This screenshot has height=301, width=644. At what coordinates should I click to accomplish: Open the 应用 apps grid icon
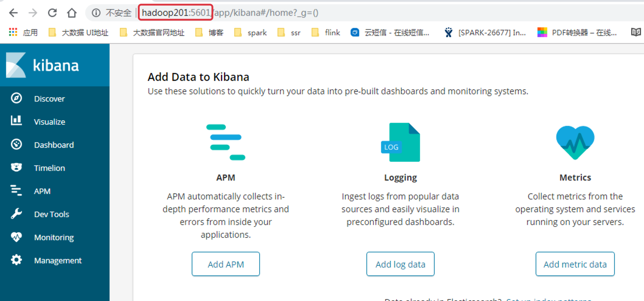(x=13, y=32)
